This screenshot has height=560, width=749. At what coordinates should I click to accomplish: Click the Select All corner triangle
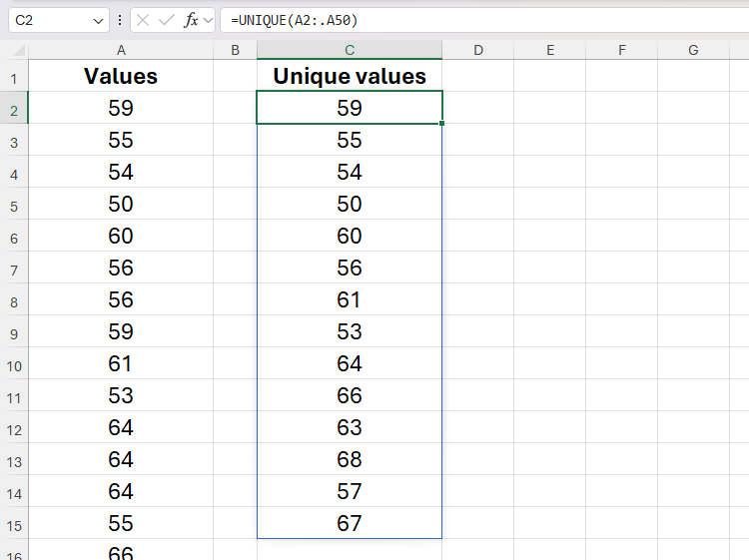[x=19, y=51]
